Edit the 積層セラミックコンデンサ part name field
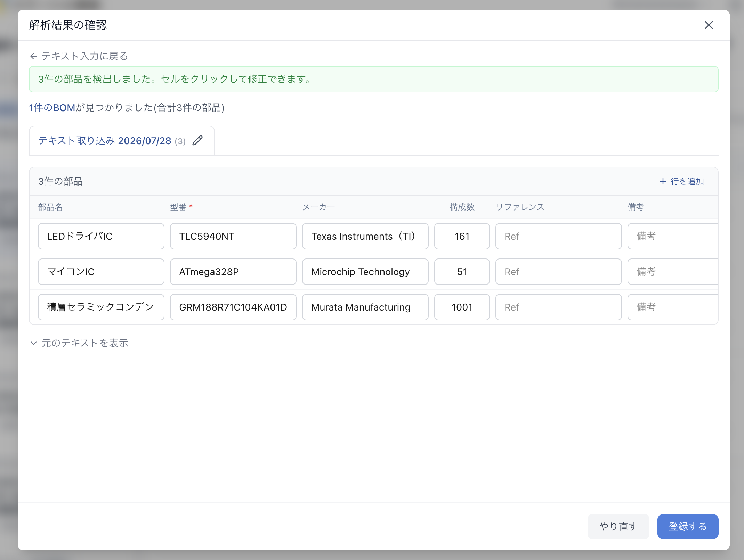Screen dimensions: 744x560 pyautogui.click(x=101, y=307)
